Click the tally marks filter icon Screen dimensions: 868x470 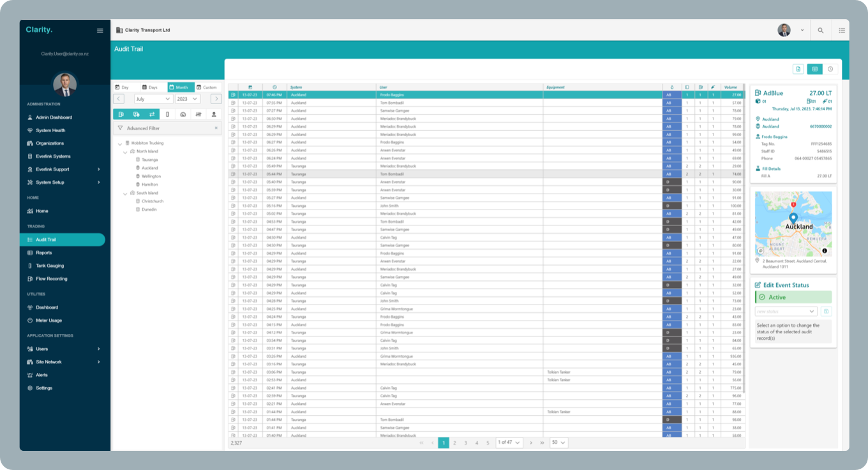(198, 114)
